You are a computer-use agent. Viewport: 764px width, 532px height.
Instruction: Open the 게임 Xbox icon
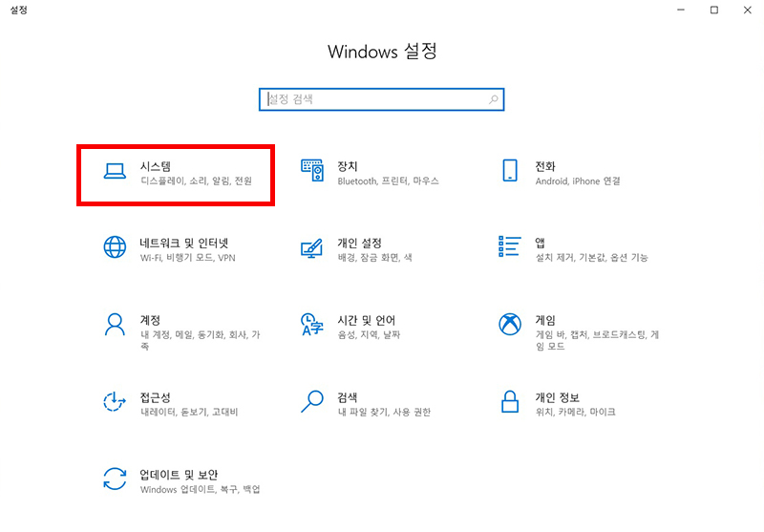click(x=510, y=324)
